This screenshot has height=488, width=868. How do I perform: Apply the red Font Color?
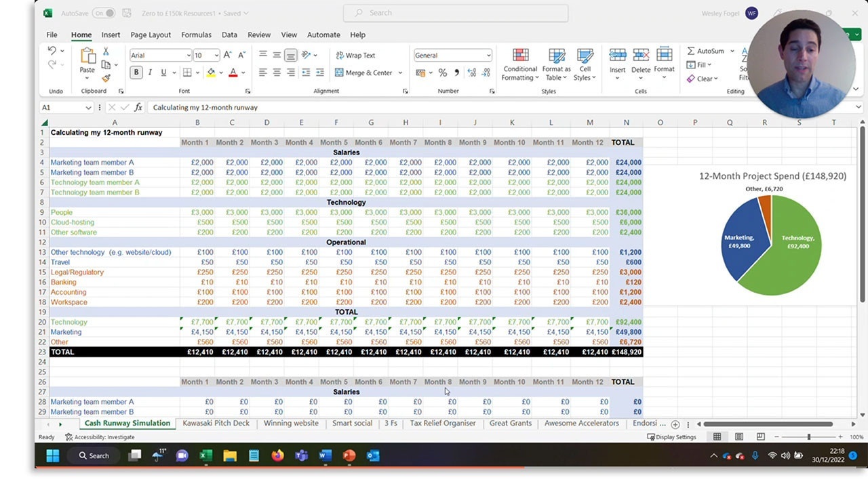point(233,73)
